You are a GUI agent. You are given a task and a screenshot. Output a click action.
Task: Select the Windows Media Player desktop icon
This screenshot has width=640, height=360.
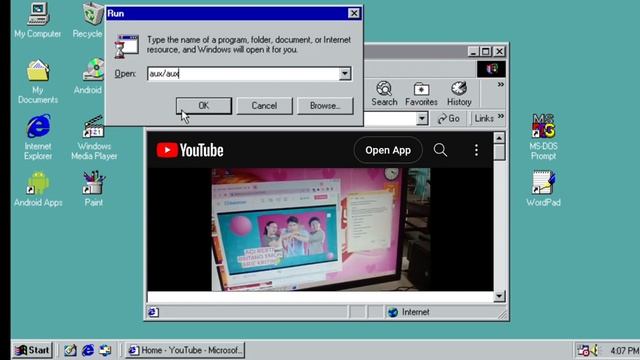tap(94, 137)
